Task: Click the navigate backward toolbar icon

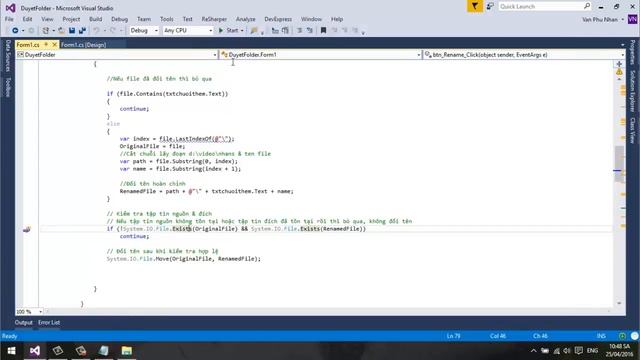Action: pos(15,31)
